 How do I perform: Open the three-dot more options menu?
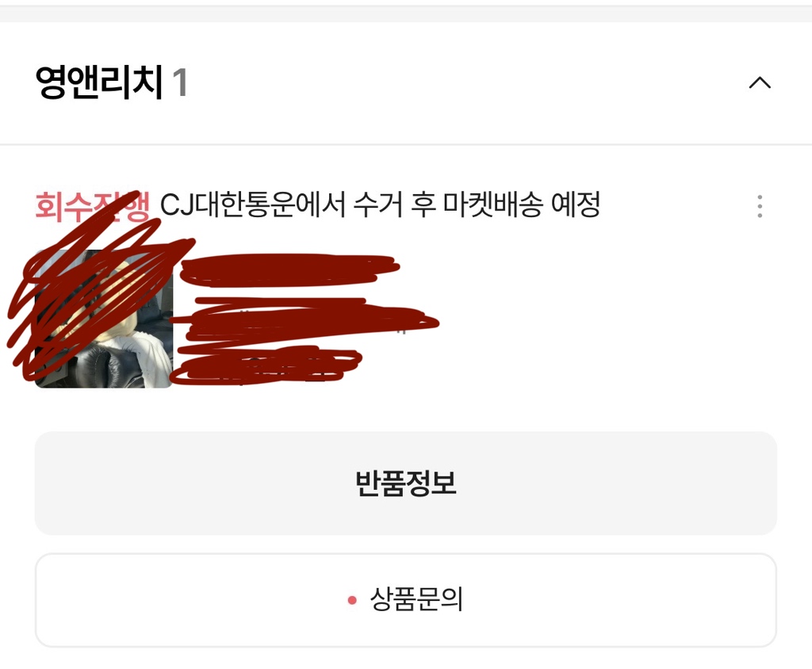(760, 206)
